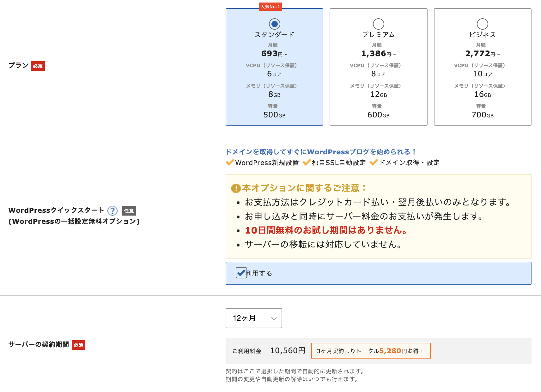Click the 8コア vCPU value
This screenshot has height=392, width=541.
pos(378,74)
